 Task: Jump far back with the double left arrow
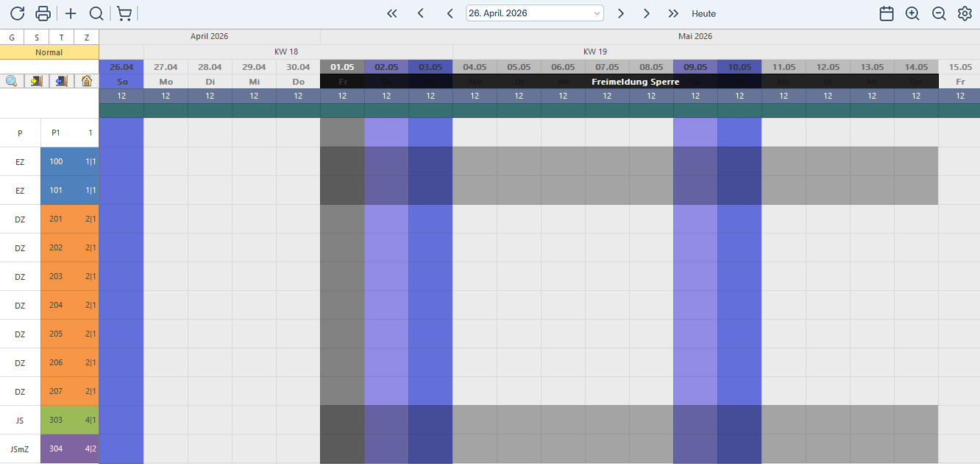click(x=392, y=13)
